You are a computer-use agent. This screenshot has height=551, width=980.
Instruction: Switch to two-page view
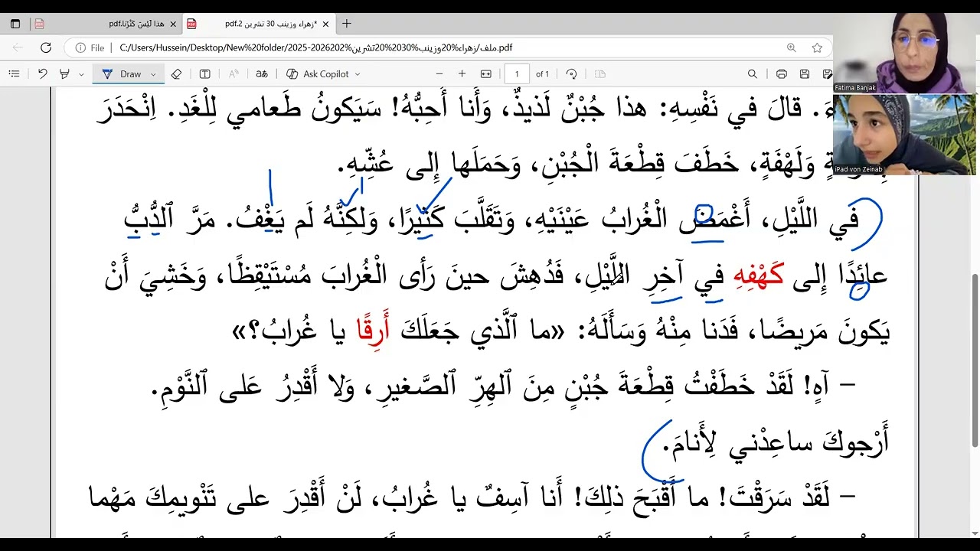pyautogui.click(x=600, y=74)
